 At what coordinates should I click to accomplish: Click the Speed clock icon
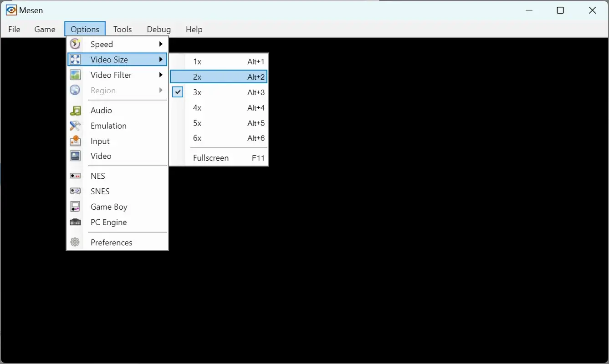click(x=75, y=44)
